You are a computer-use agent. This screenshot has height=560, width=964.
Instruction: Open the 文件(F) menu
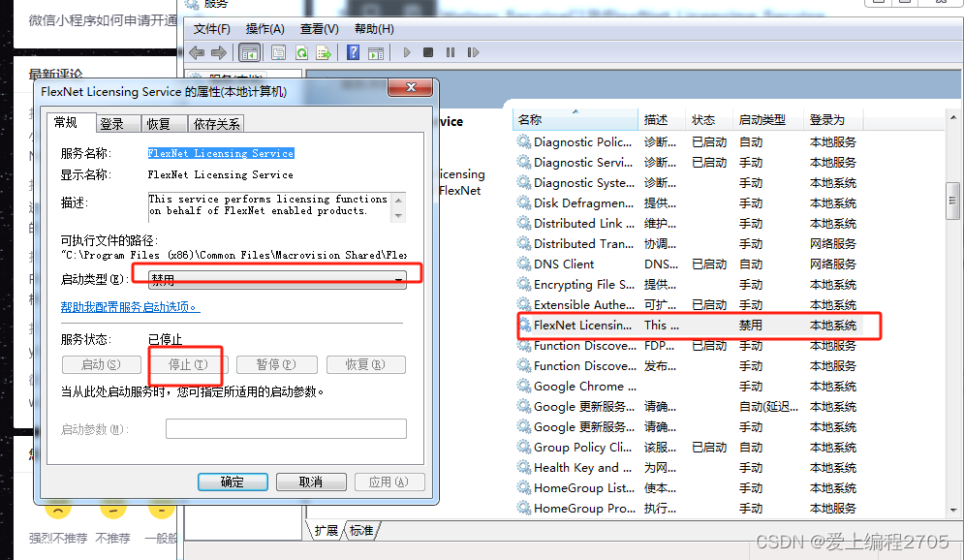(211, 29)
